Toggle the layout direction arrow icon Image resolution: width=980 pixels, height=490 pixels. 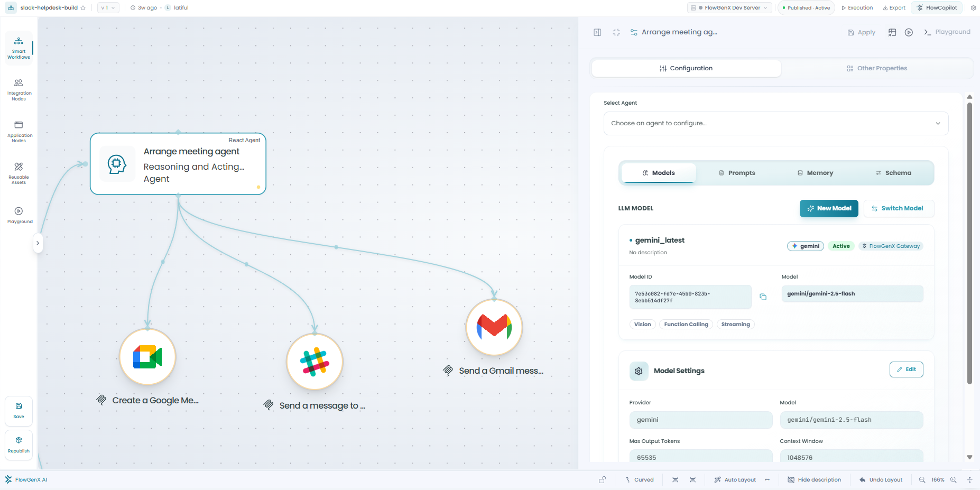(x=768, y=480)
